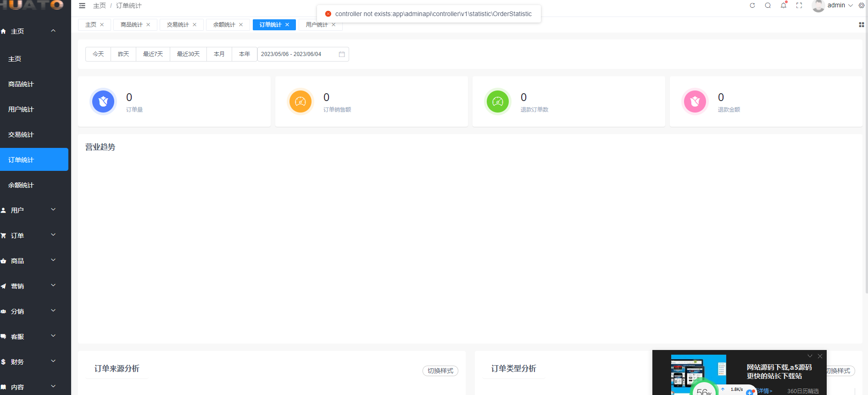Expand the 用户 sidebar menu
This screenshot has width=868, height=395.
click(x=53, y=209)
